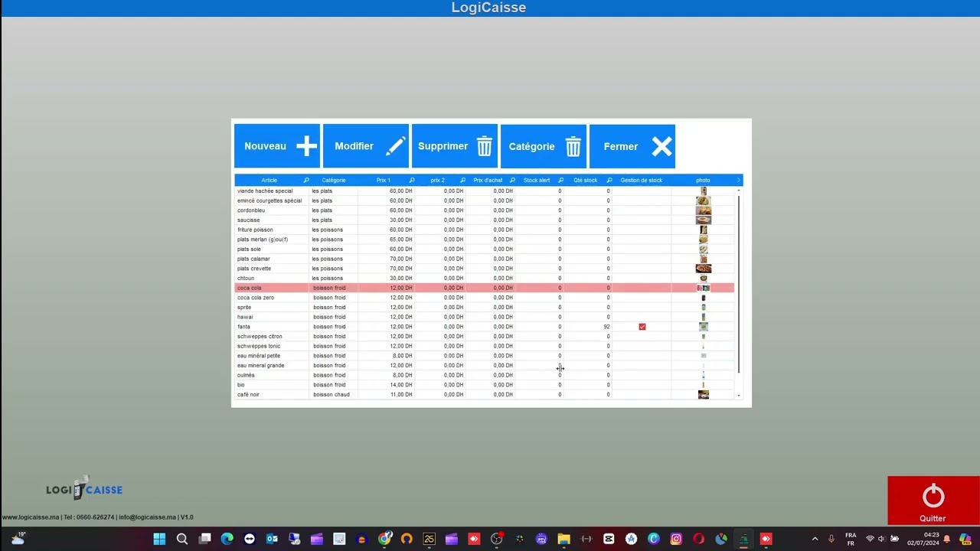Search icon in Article column header
980x551 pixels.
click(306, 181)
